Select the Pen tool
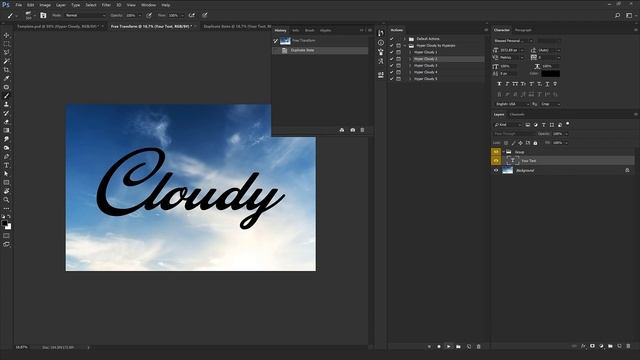 [x=6, y=156]
